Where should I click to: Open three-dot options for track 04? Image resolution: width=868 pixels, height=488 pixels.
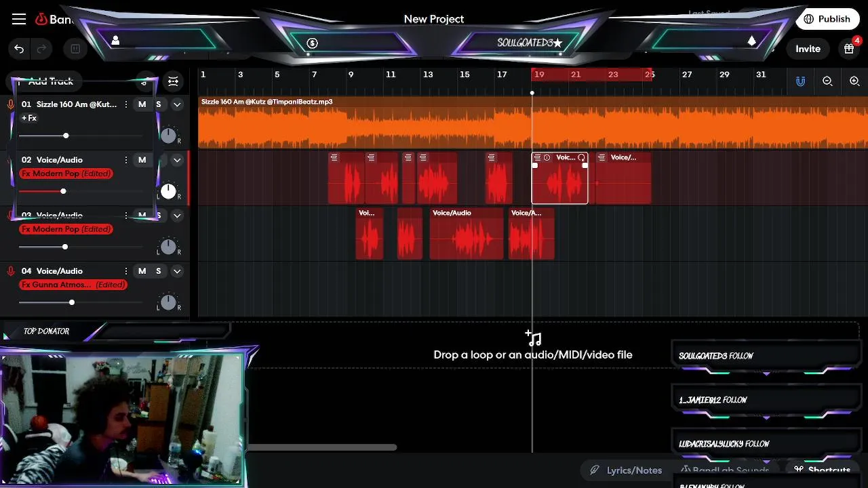click(x=125, y=271)
